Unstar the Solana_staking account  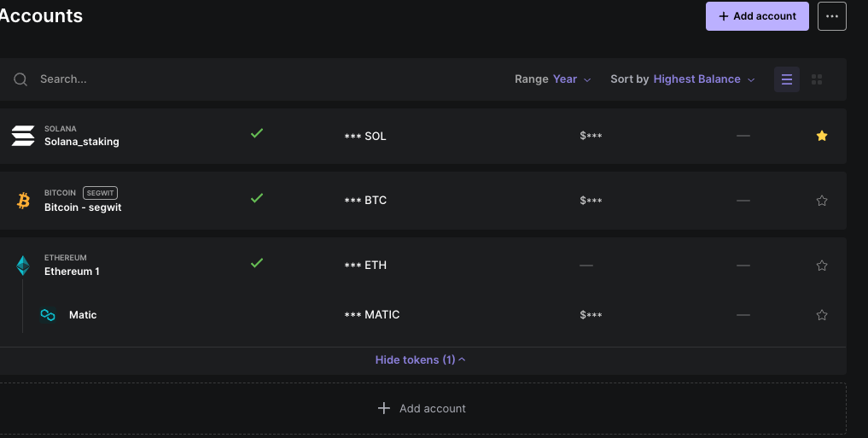[822, 136]
